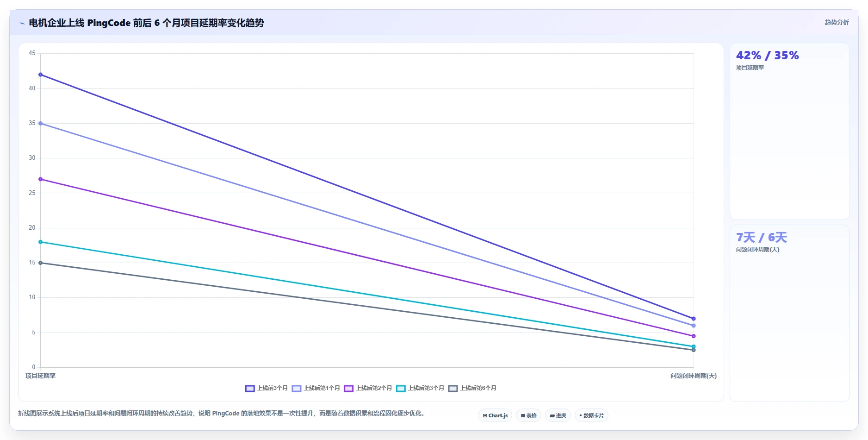Image resolution: width=868 pixels, height=440 pixels.
Task: Toggle the 上线后第2个月 legend series
Action: tap(368, 388)
